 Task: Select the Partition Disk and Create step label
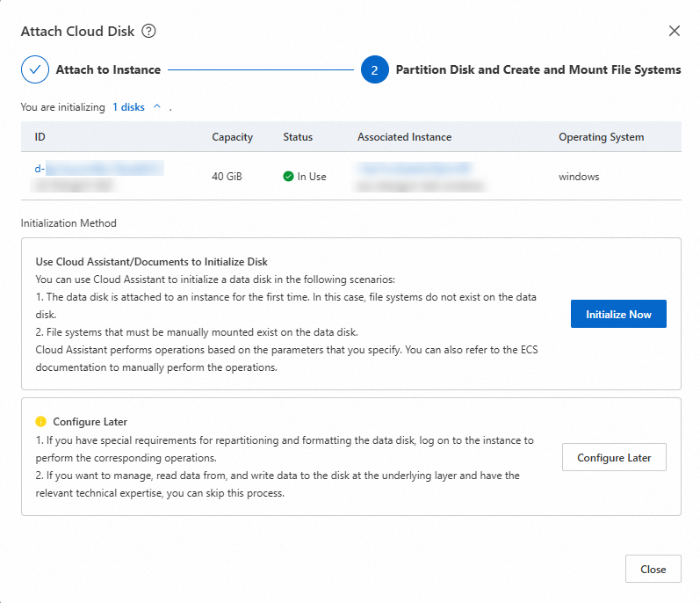tap(538, 69)
